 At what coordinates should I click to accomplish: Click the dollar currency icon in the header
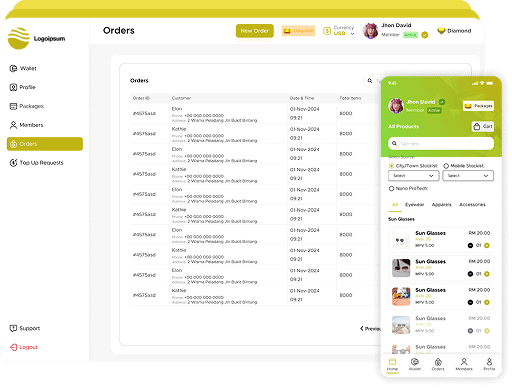[x=327, y=31]
